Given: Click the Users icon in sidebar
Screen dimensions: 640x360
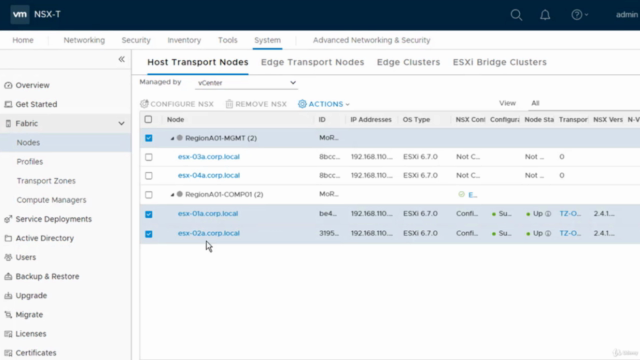Looking at the screenshot, I should point(8,258).
